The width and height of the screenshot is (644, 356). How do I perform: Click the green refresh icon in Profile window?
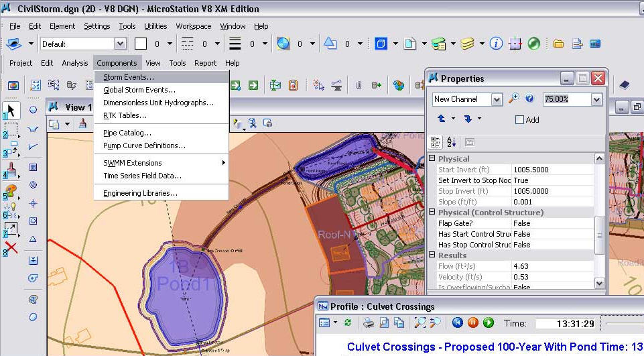(x=348, y=322)
